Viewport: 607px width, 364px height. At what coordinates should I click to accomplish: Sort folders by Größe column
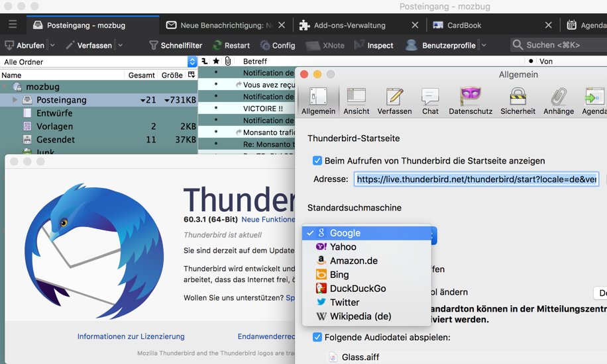click(172, 75)
